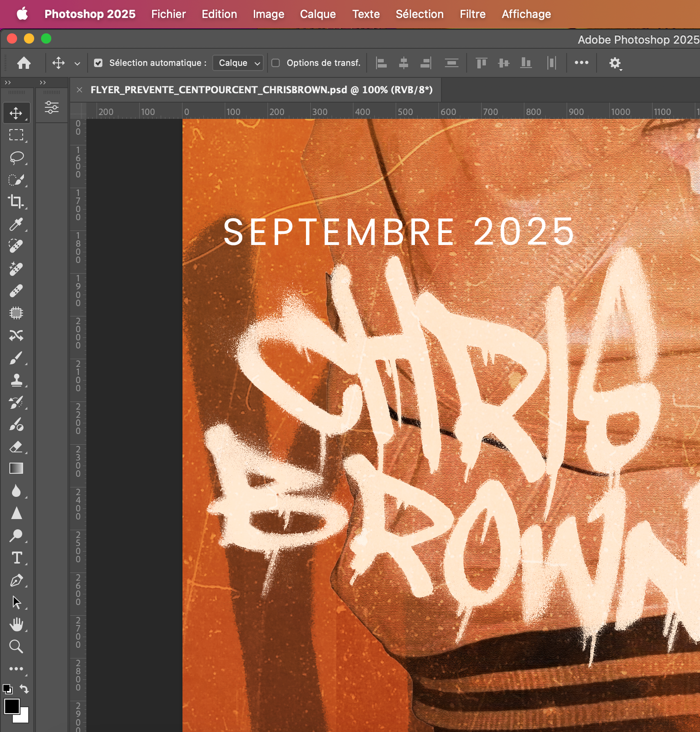Close the FLYER_PREVENTE document tab
Viewport: 700px width, 732px height.
[79, 90]
